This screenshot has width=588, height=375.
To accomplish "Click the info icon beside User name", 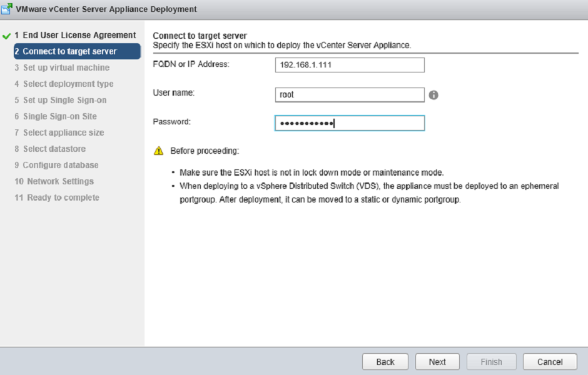I will coord(433,95).
